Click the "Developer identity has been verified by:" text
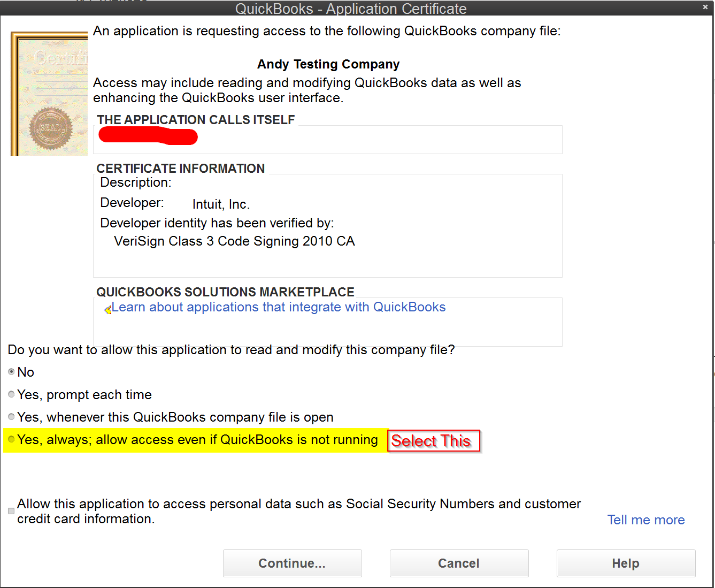The image size is (715, 588). (217, 223)
